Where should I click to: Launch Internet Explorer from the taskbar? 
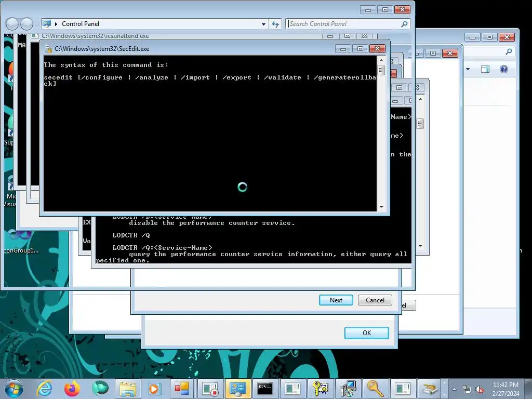pos(44,389)
